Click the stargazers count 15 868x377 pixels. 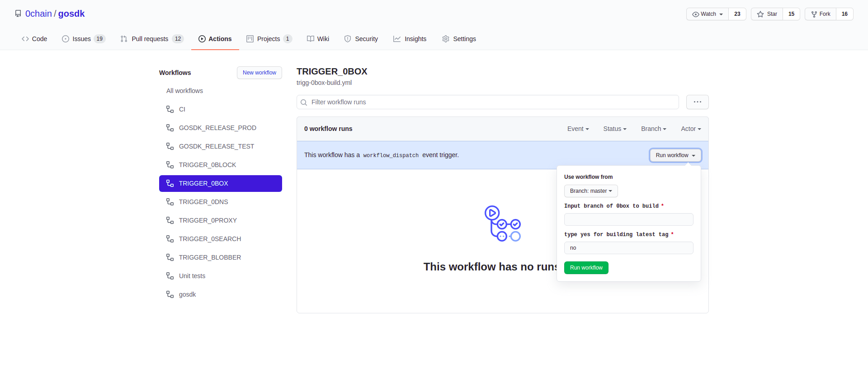click(792, 14)
